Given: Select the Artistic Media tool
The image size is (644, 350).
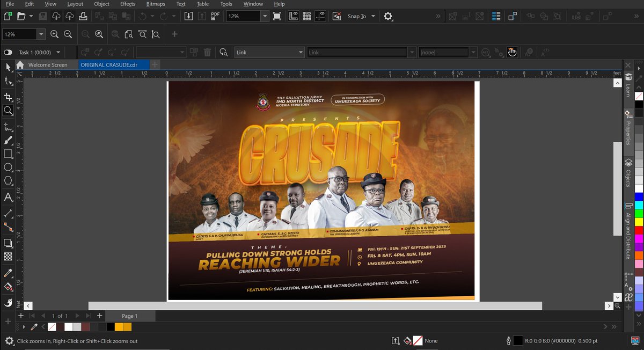Looking at the screenshot, I should (8, 140).
